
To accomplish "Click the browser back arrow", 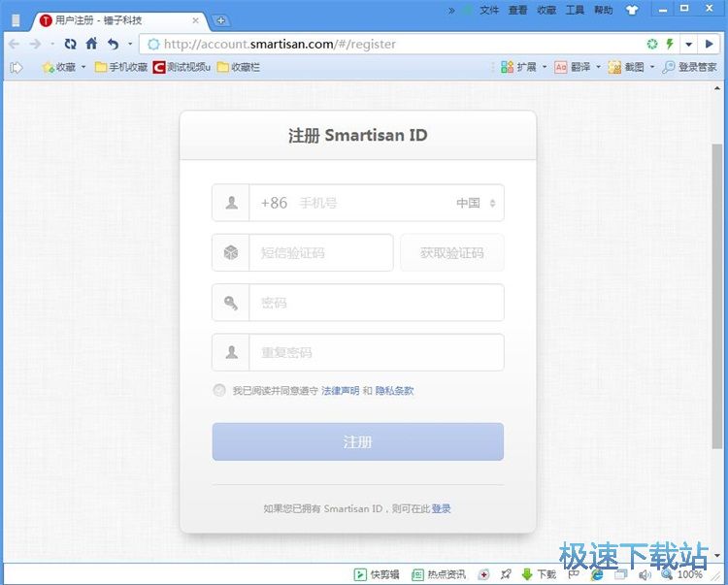I will click(15, 44).
